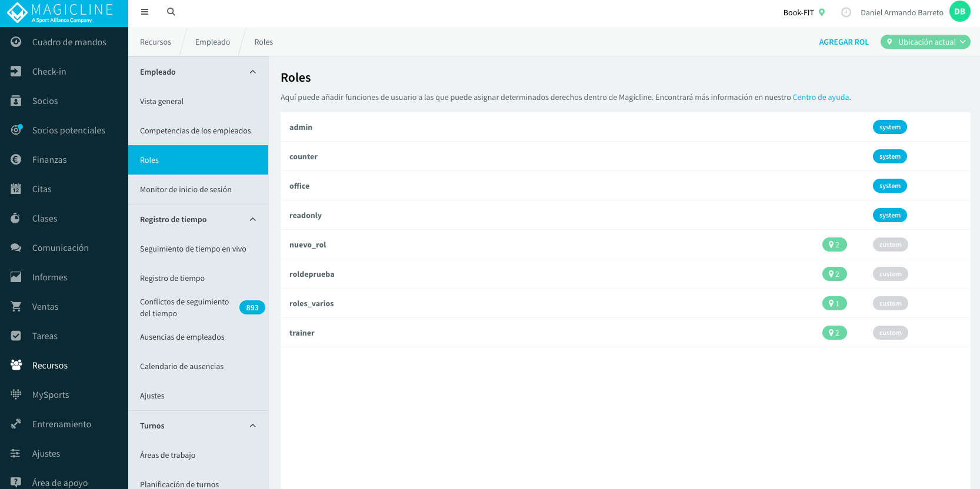
Task: Click the Comunicación chat bubbles icon
Action: tap(16, 247)
